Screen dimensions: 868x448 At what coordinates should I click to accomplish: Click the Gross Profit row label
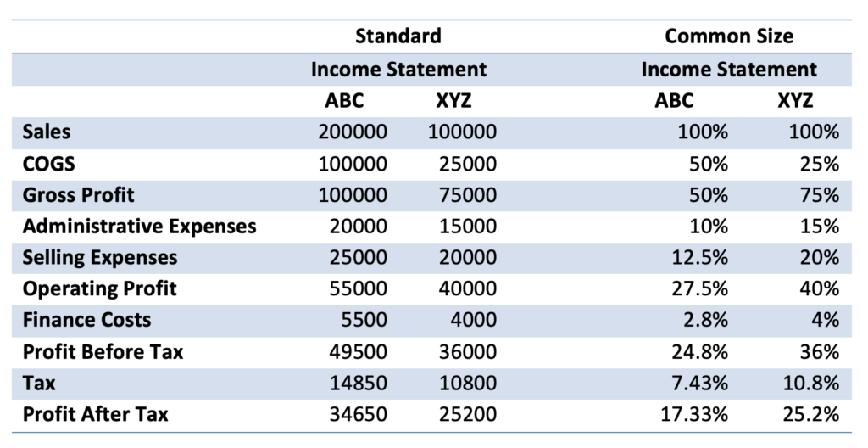pos(79,194)
